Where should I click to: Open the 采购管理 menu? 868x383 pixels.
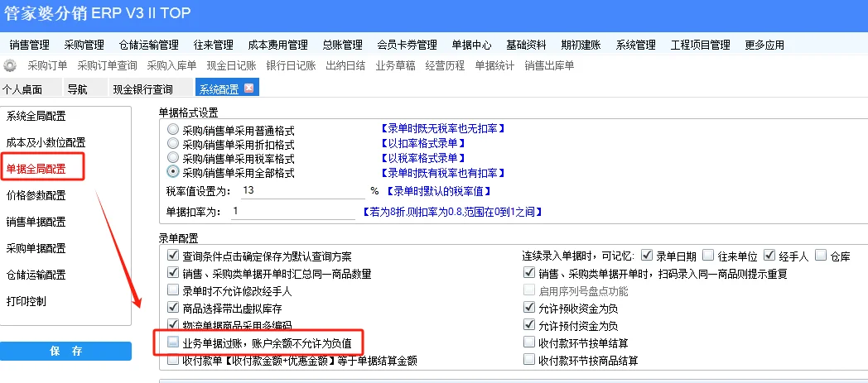coord(84,45)
